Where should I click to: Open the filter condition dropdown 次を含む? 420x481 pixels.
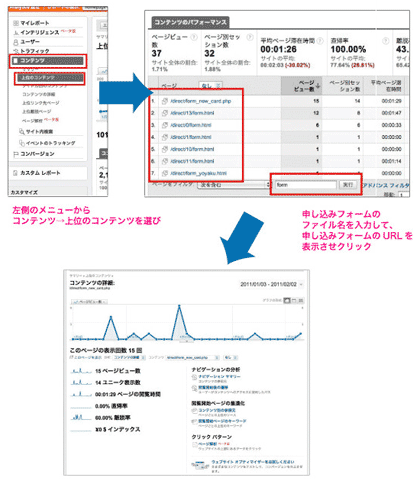pos(234,185)
